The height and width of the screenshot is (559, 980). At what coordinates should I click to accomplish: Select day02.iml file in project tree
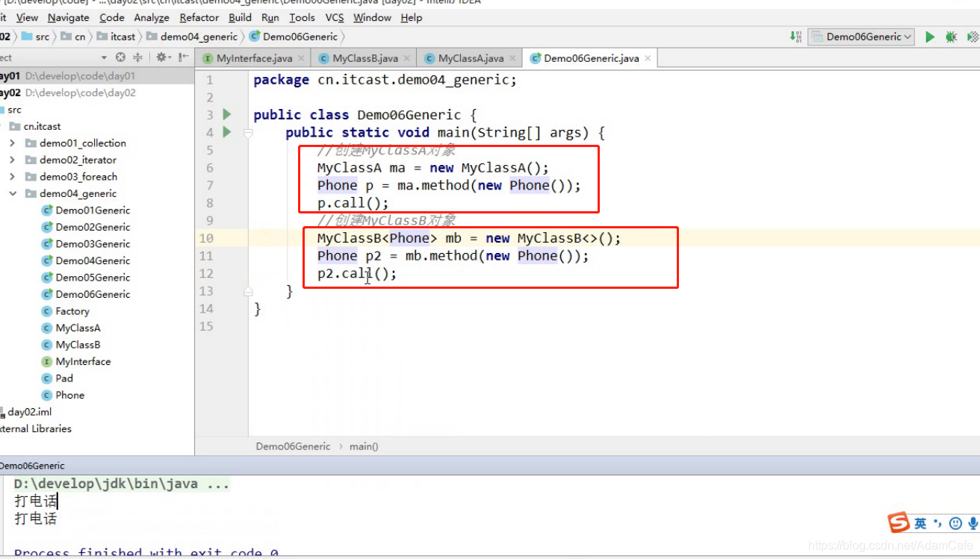pyautogui.click(x=26, y=412)
